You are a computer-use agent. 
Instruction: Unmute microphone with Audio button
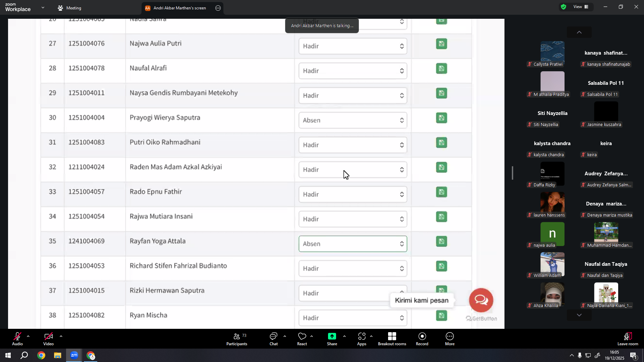click(x=17, y=339)
